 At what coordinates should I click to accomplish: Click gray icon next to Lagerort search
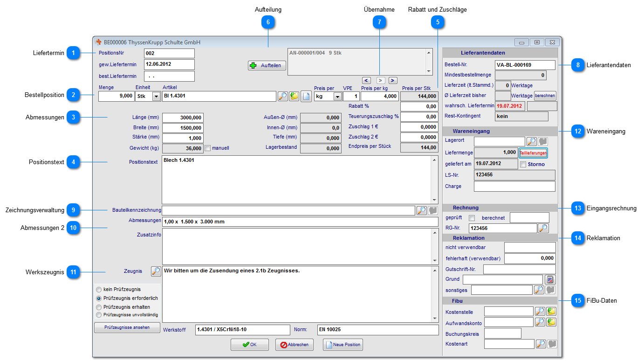(x=542, y=141)
